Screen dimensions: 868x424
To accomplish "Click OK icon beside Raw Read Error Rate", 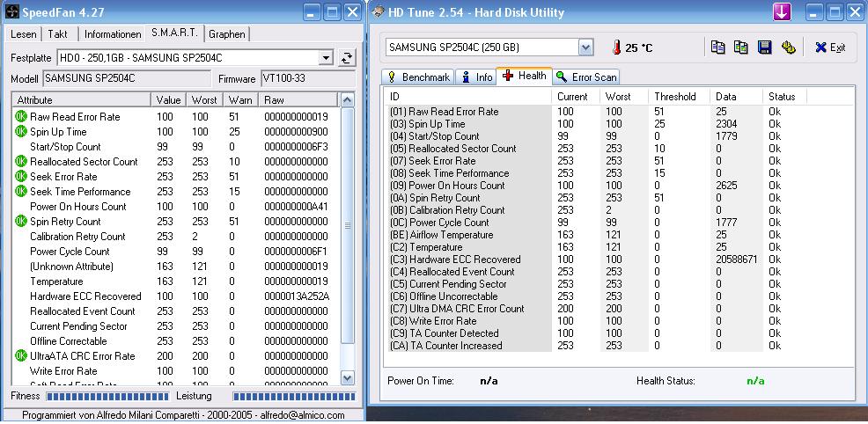I will (21, 117).
